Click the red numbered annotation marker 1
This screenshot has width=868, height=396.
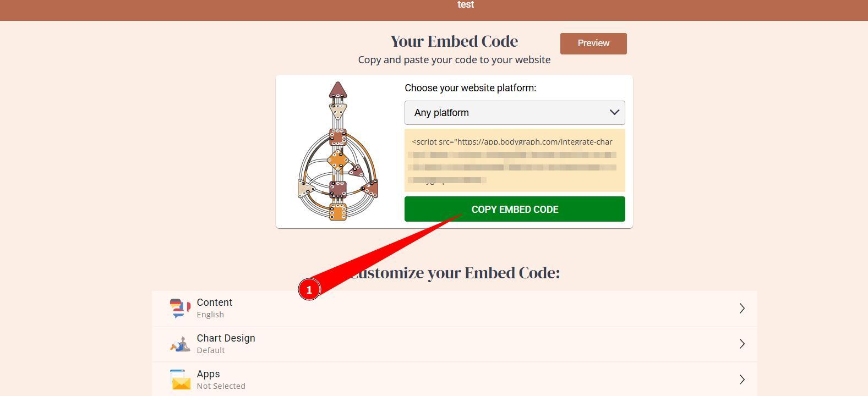pos(309,290)
